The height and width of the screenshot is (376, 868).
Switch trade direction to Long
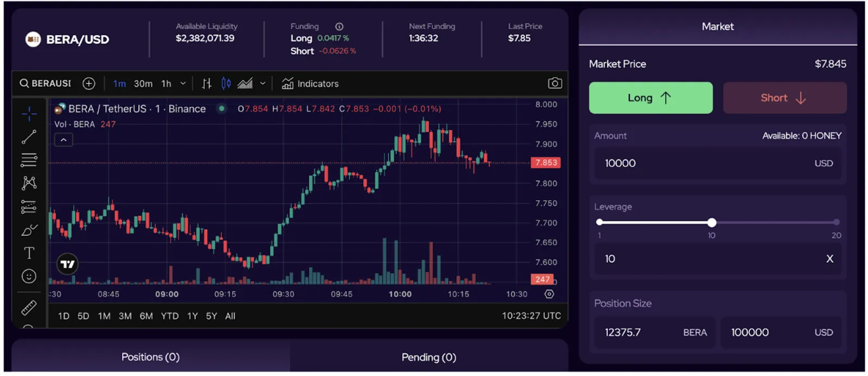click(650, 98)
